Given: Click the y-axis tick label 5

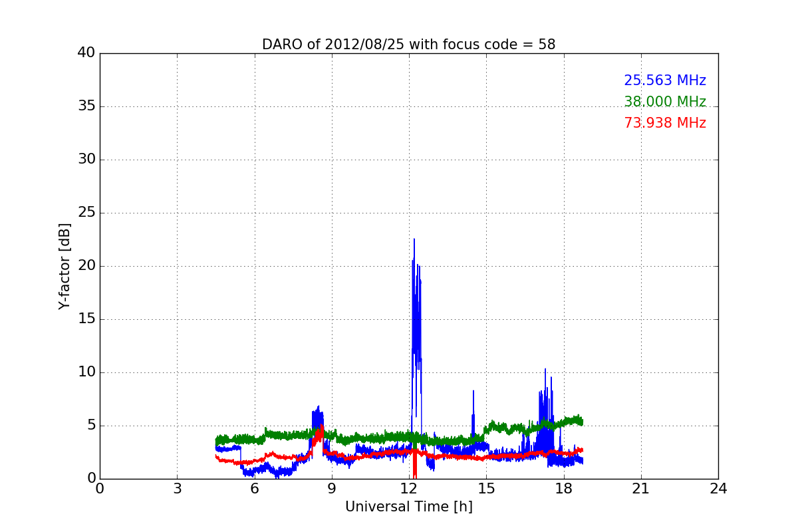Looking at the screenshot, I should point(91,426).
